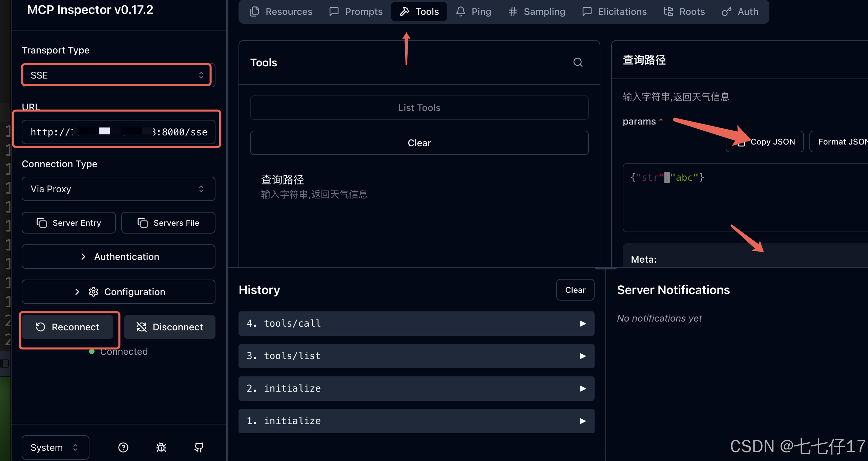Clear the History list
This screenshot has width=868, height=461.
pyautogui.click(x=575, y=290)
